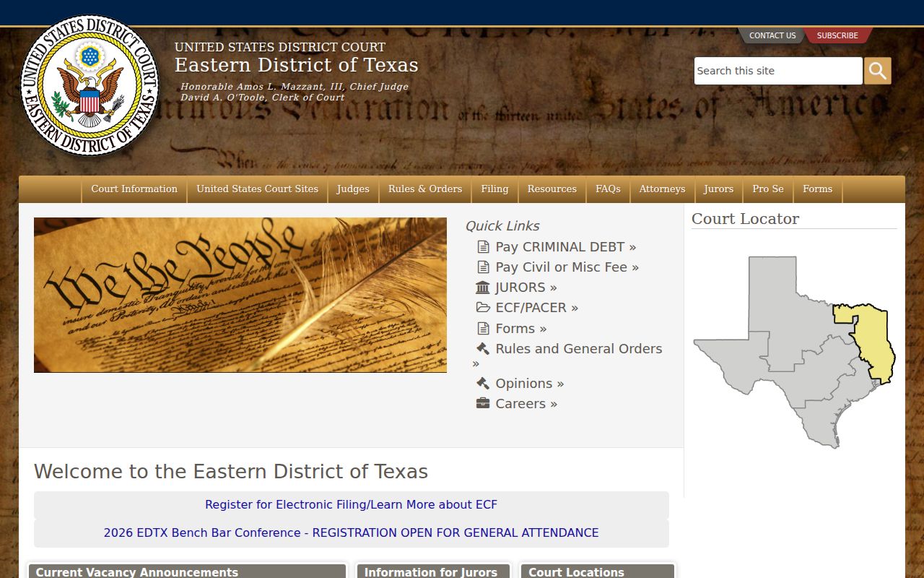Click the Current Vacancy Announcements header

[187, 571]
